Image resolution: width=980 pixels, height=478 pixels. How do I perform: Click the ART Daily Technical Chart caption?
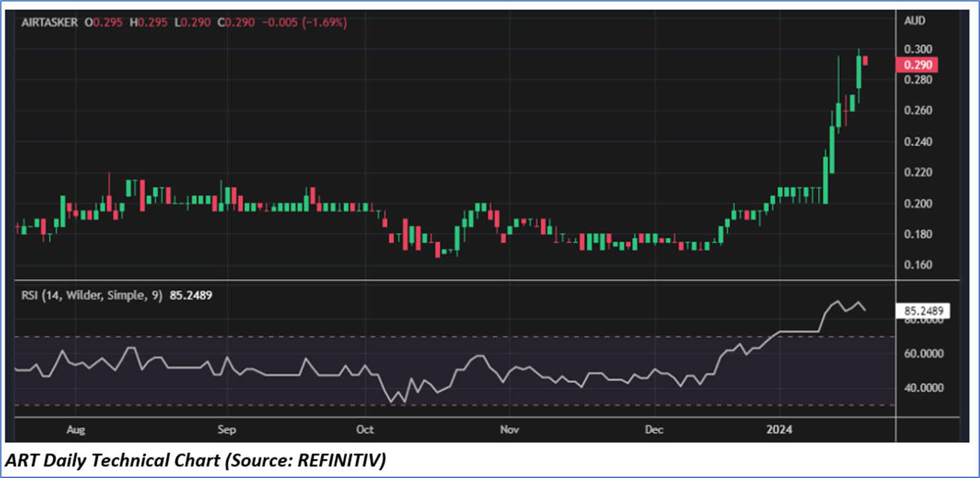click(x=195, y=461)
